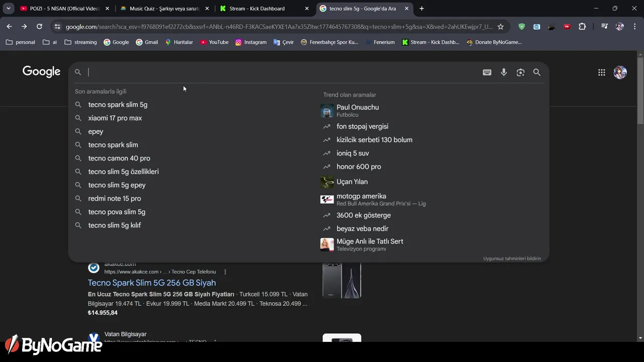Screen dimensions: 644x362
Task: Open the Gmail bookmark
Action: 147,42
